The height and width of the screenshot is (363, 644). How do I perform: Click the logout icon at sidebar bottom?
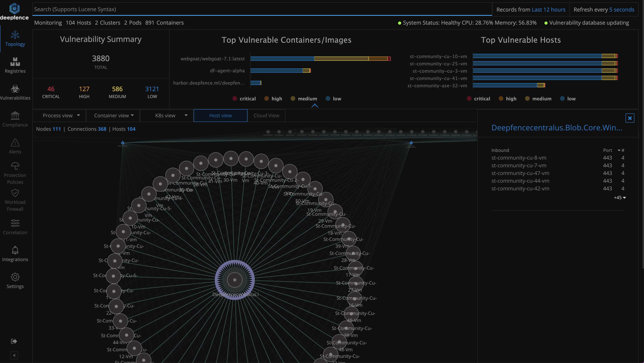[x=14, y=341]
